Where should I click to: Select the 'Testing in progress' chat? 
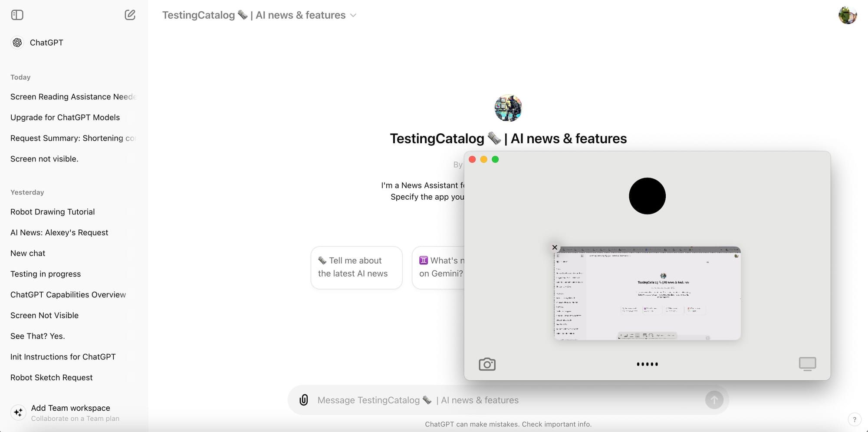pos(45,274)
